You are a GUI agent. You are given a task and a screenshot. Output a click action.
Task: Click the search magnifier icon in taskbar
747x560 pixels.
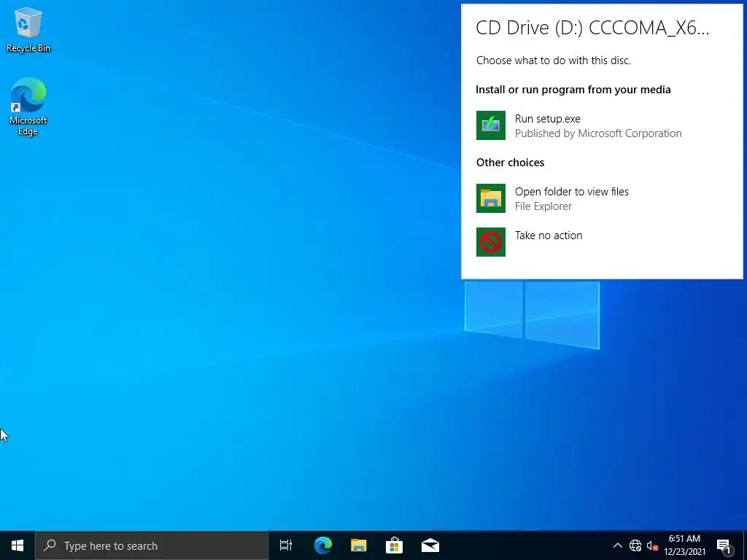pyautogui.click(x=50, y=545)
